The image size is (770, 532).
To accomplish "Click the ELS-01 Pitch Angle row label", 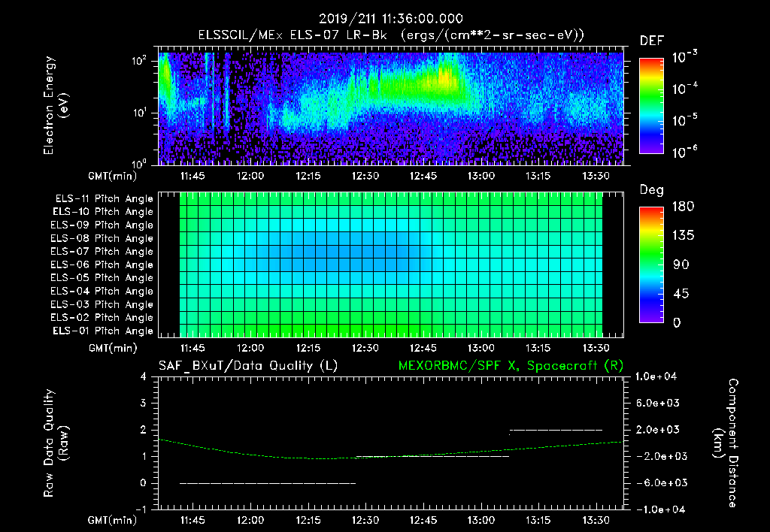I will 103,331.
